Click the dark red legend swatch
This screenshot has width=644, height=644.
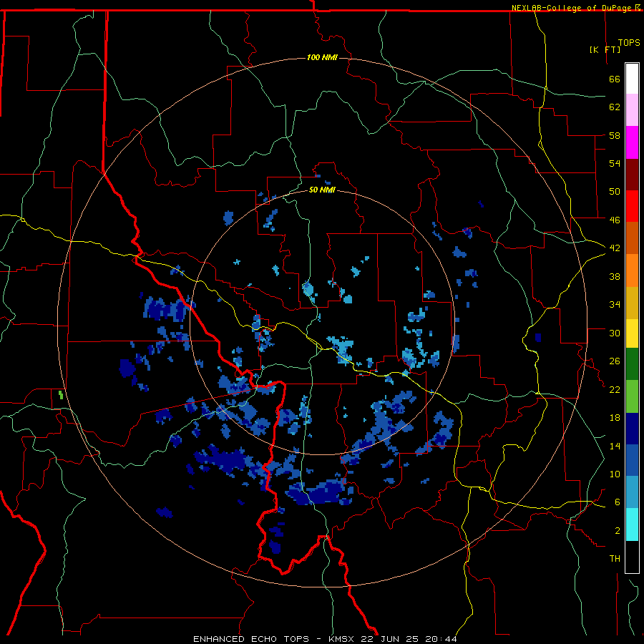coord(632,174)
